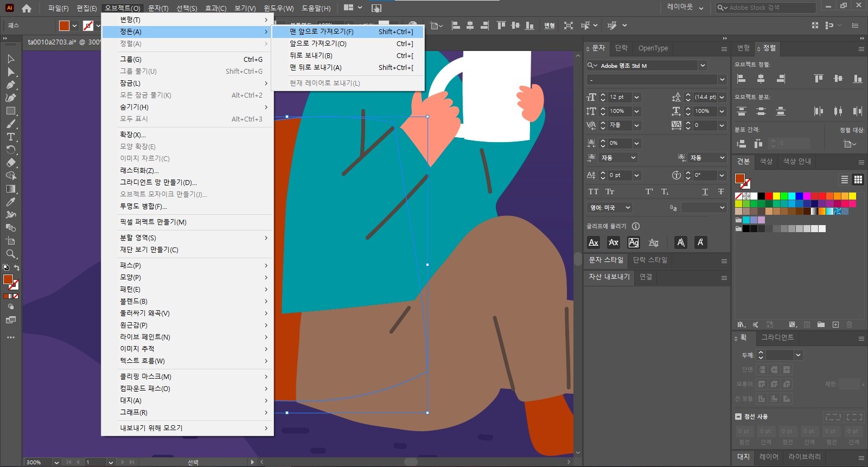Choose the Eraser tool

point(11,163)
